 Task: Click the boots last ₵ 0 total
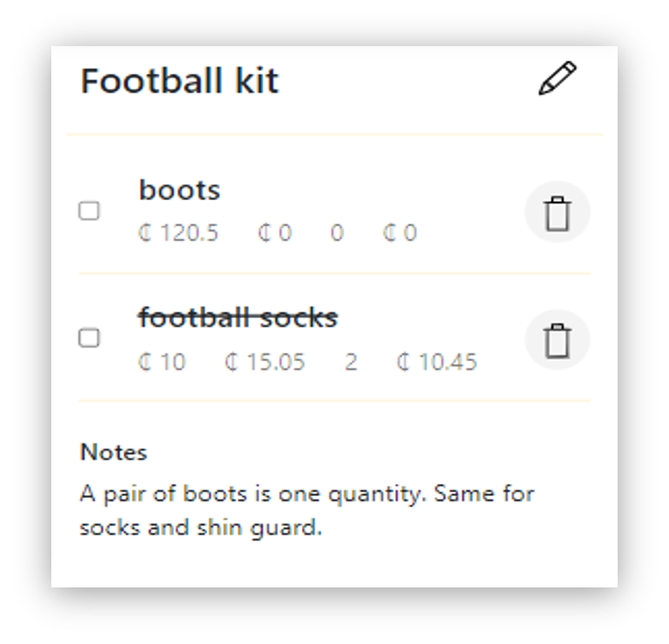point(400,233)
